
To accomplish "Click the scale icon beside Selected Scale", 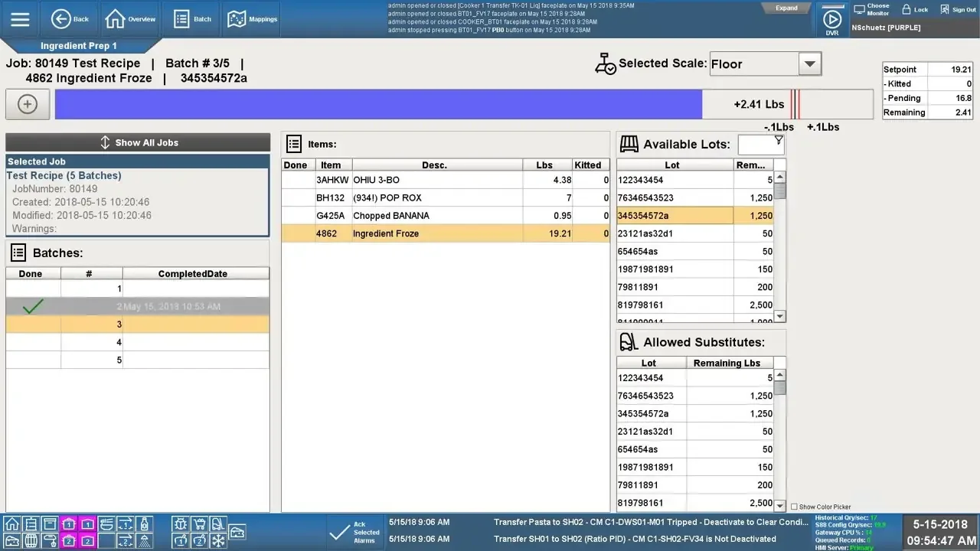I will coord(605,64).
